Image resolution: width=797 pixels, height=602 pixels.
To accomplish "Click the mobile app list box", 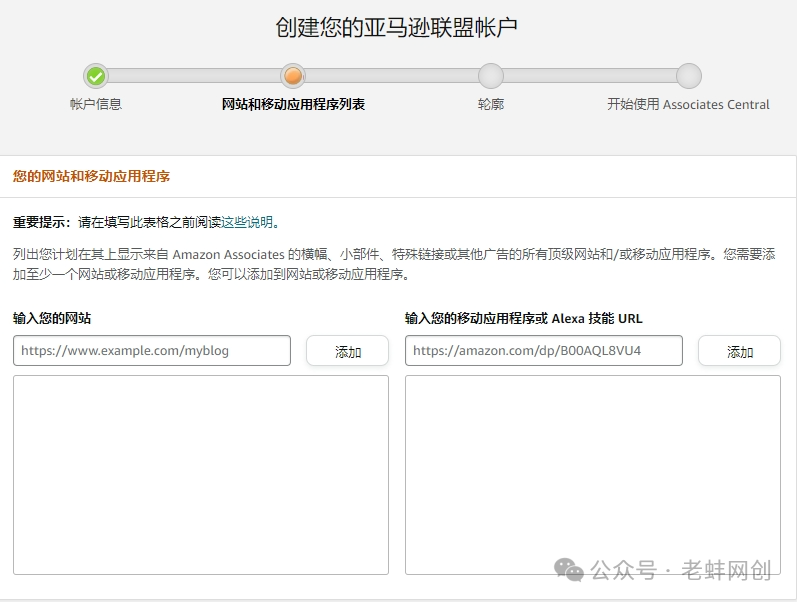I will [x=593, y=475].
